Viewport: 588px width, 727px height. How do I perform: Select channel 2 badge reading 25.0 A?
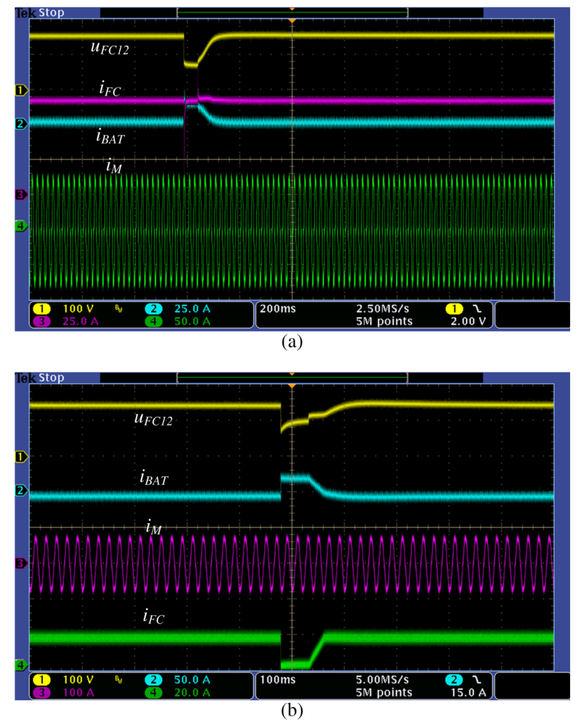coord(154,309)
